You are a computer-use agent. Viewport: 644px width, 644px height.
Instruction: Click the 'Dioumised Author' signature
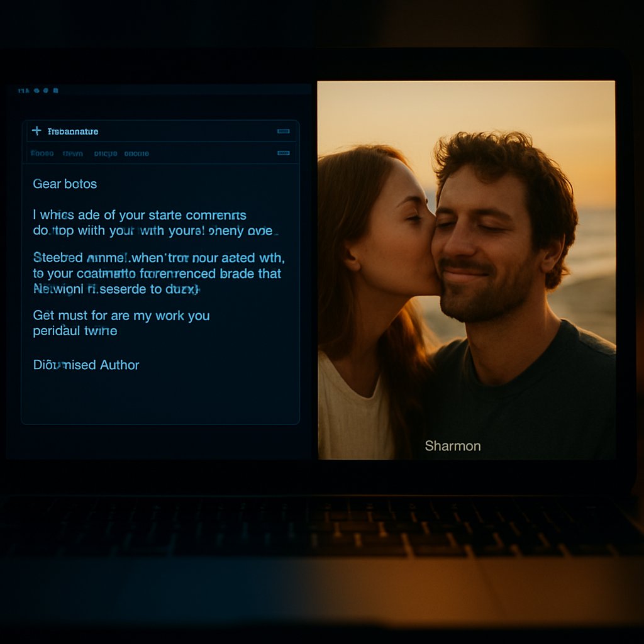[86, 365]
